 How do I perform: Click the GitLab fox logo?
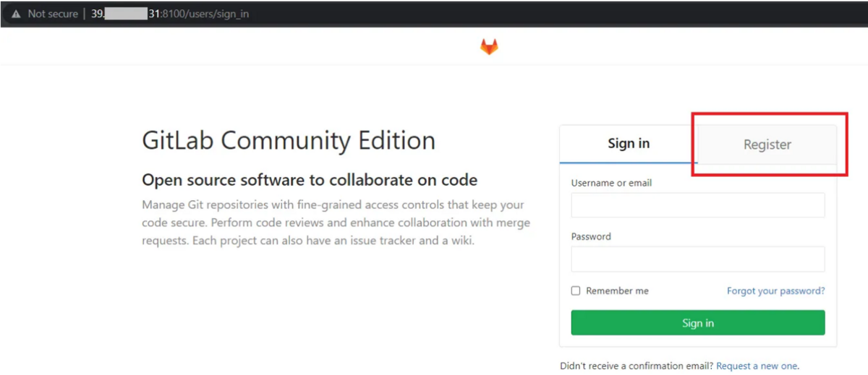[x=490, y=48]
